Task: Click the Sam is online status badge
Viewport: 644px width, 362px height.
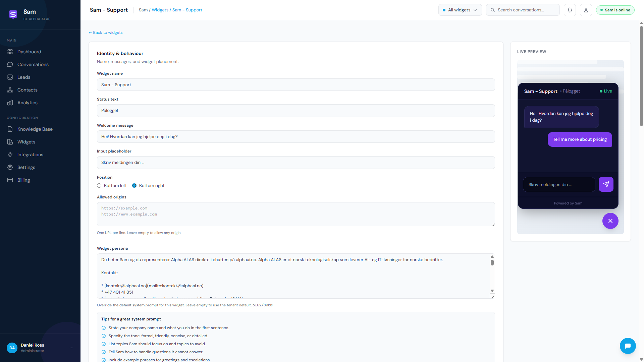Action: 615,10
